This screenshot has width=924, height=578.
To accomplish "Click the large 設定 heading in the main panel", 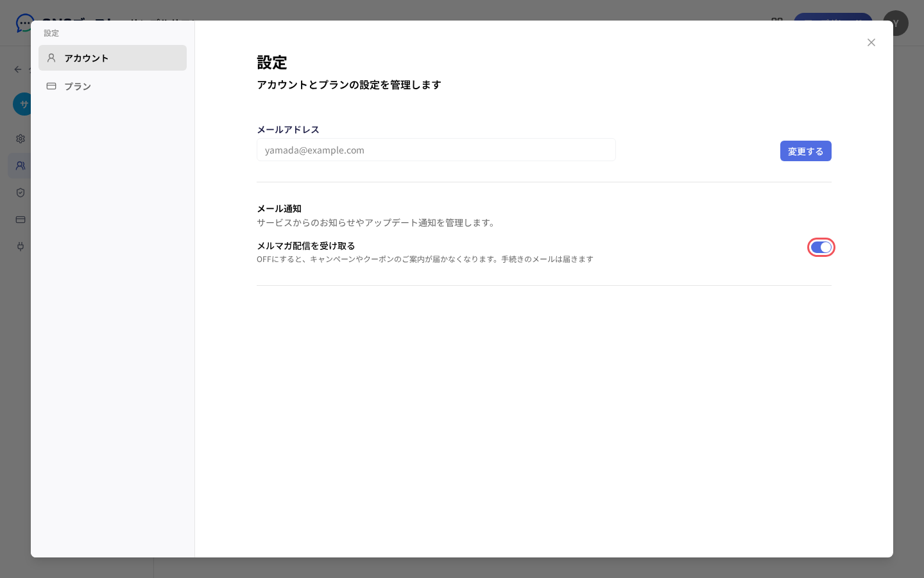I will point(272,62).
